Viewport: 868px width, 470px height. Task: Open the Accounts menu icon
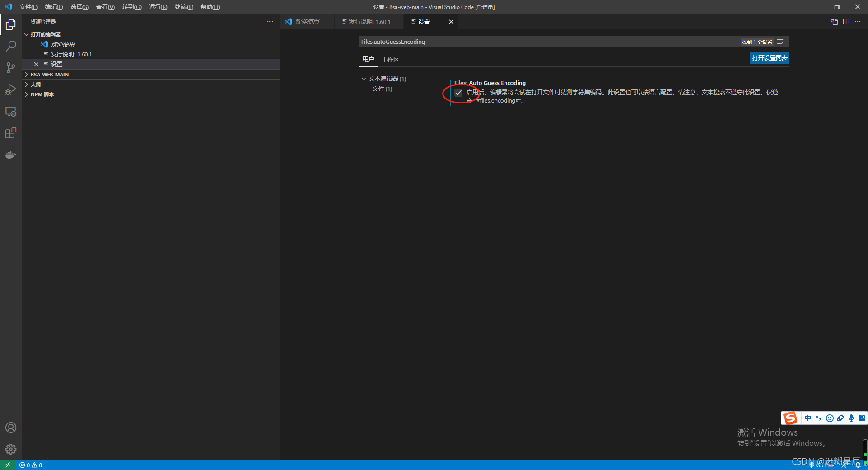11,428
